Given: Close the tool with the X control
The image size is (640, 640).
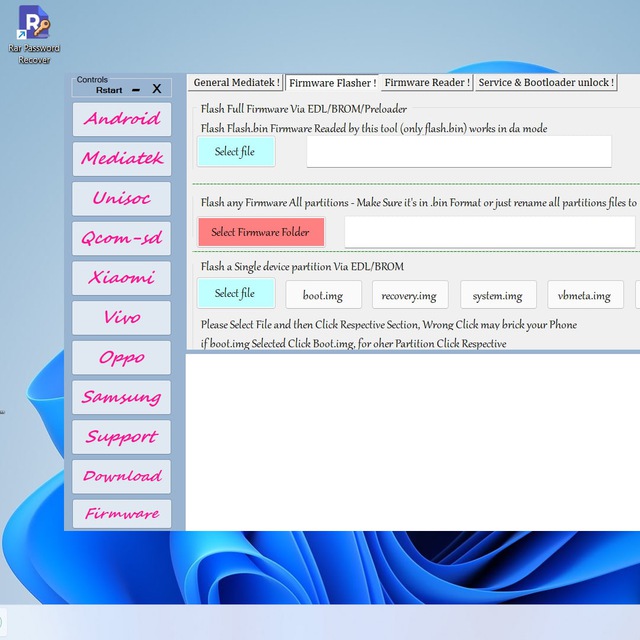Looking at the screenshot, I should click(x=157, y=89).
